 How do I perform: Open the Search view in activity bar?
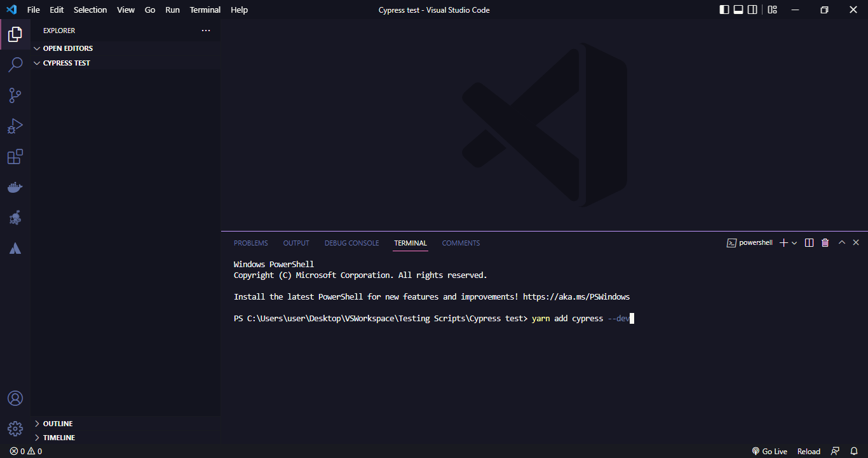15,65
